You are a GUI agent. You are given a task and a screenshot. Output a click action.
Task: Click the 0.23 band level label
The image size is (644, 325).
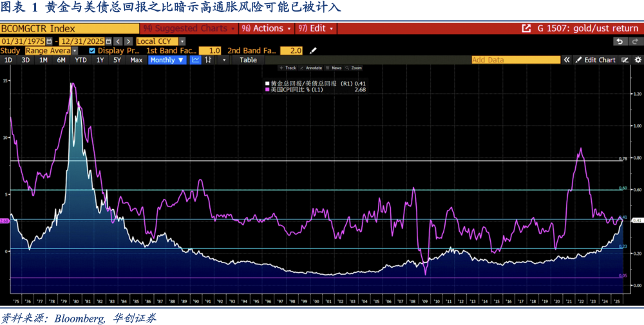pos(623,246)
